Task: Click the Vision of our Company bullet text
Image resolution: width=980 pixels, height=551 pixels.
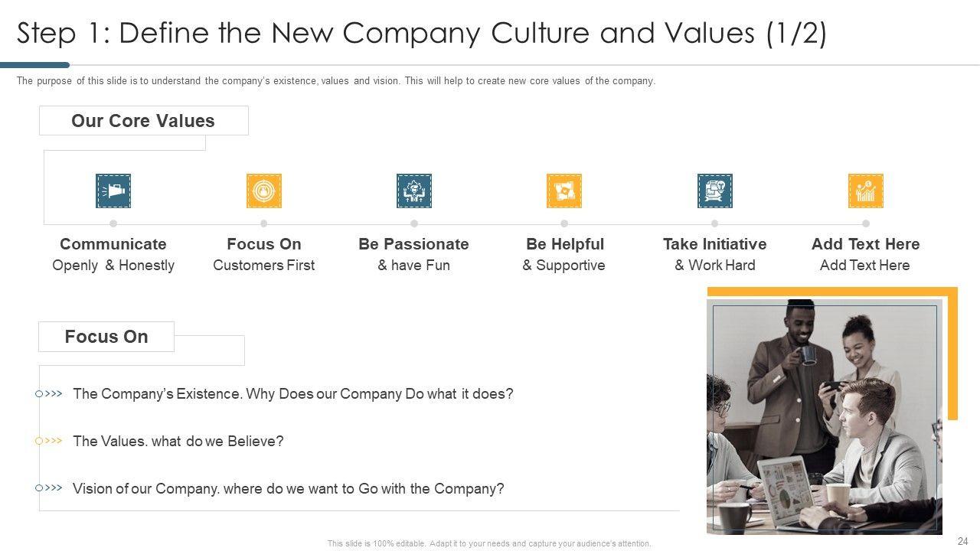Action: click(288, 488)
